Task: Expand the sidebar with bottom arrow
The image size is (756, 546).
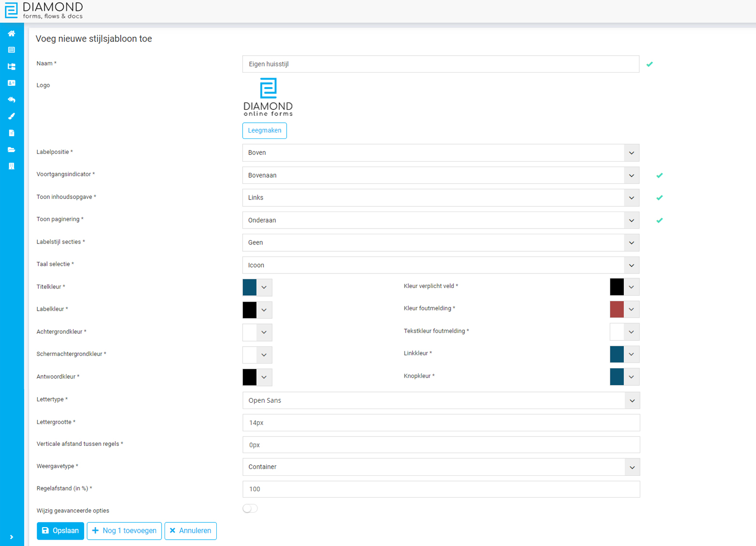Action: pos(12,537)
